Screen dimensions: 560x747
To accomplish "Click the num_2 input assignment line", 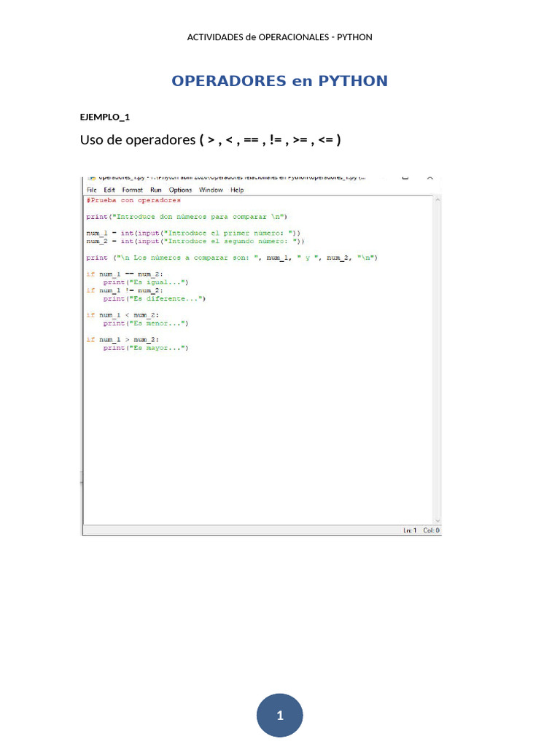I will click(195, 241).
